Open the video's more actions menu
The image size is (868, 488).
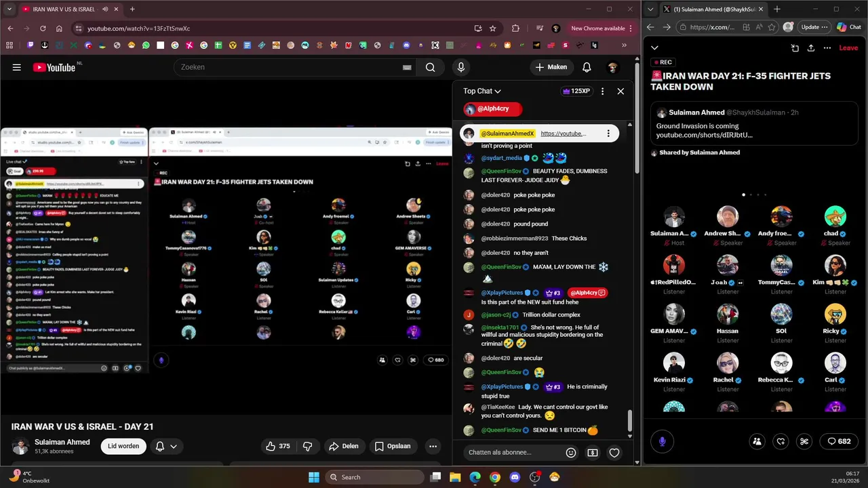tap(433, 446)
